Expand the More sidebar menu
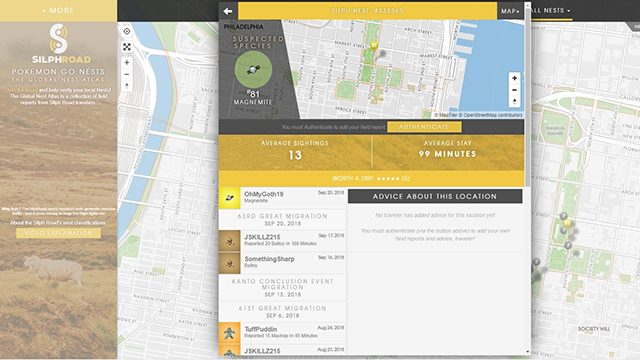Screen dimensions: 640x360 (x=58, y=11)
